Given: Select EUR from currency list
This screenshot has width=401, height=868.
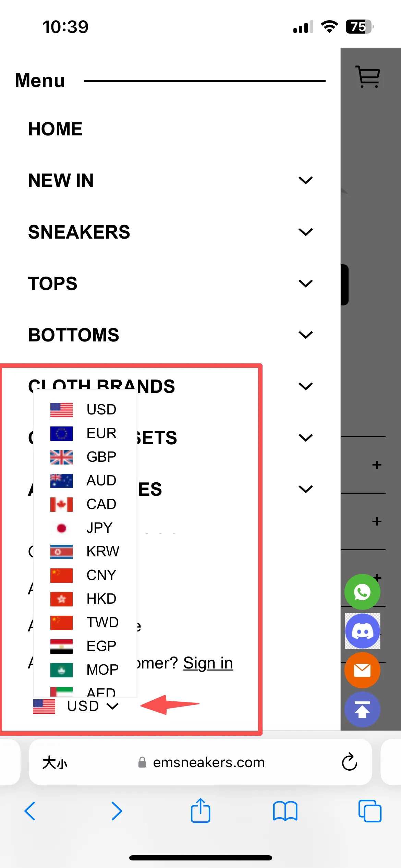Looking at the screenshot, I should pos(101,433).
